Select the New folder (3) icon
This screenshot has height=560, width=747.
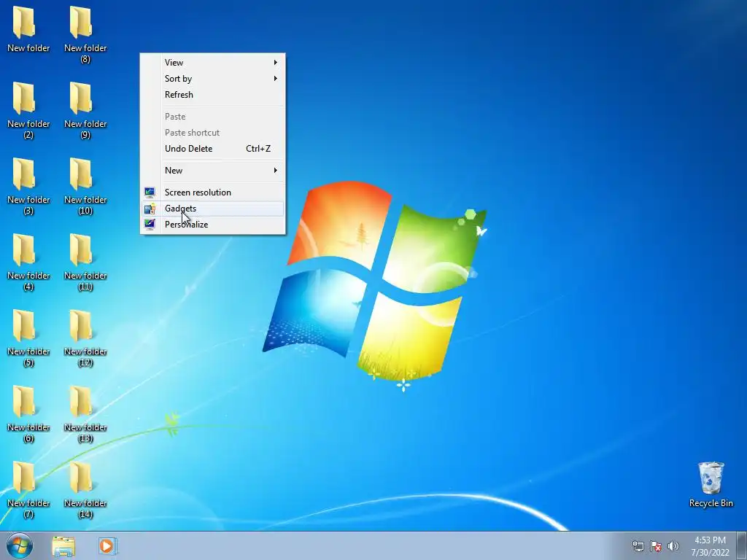[28, 186]
